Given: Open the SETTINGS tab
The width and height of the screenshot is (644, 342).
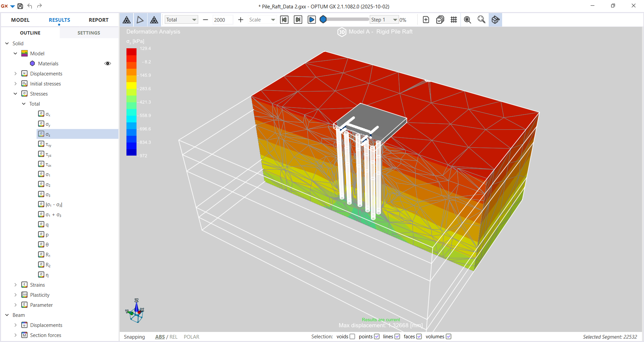Looking at the screenshot, I should click(x=89, y=33).
